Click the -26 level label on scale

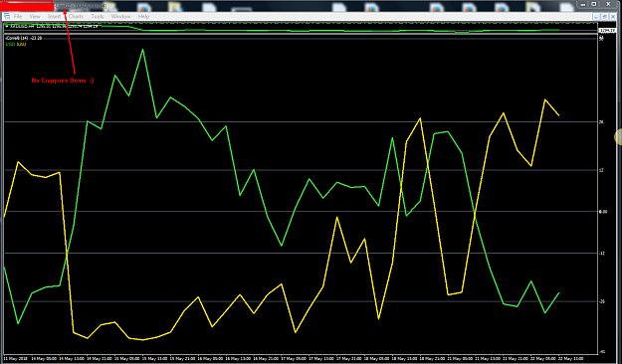[x=601, y=301]
